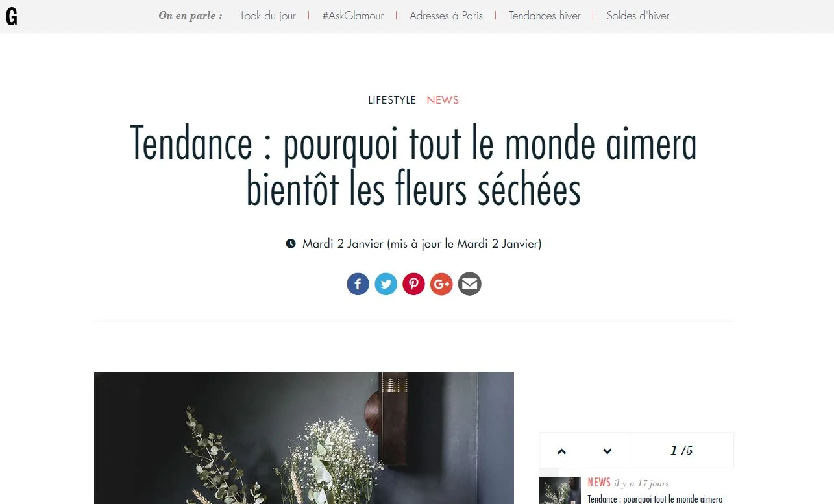
Task: Open the LIFESTYLE category
Action: pyautogui.click(x=392, y=100)
